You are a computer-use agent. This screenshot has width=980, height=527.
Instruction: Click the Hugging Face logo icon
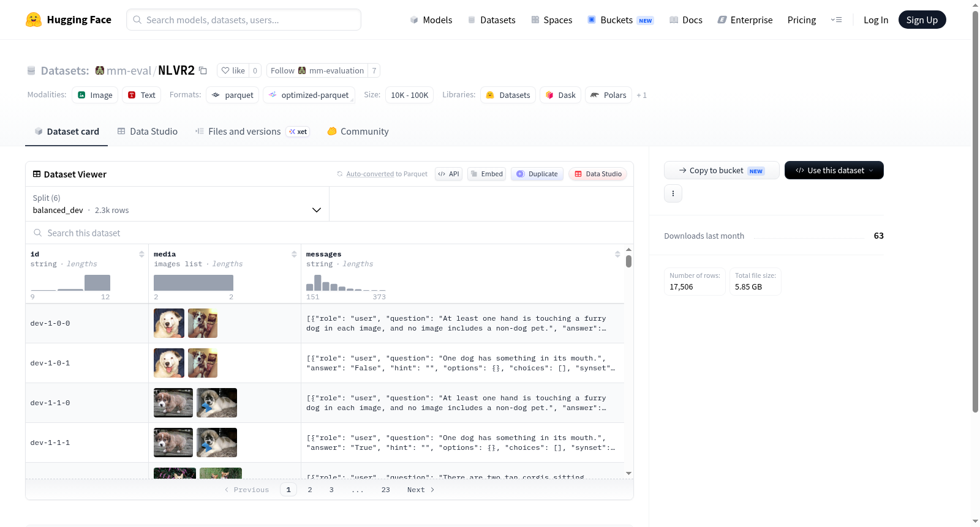pyautogui.click(x=34, y=20)
